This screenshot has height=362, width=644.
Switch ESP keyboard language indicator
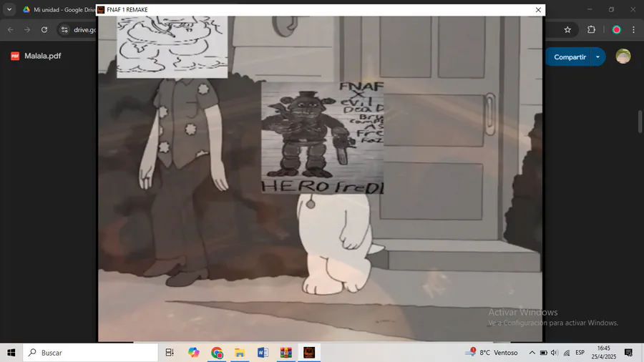580,353
